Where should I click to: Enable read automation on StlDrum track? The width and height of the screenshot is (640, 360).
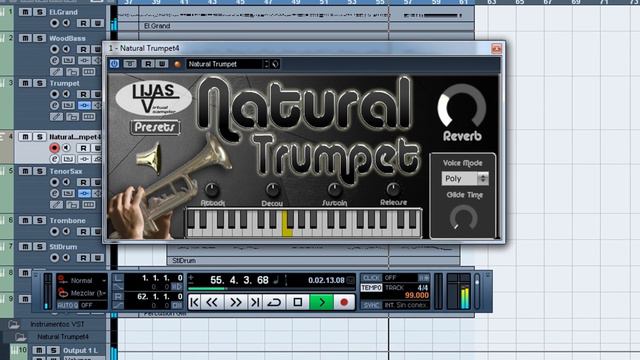tap(83, 258)
